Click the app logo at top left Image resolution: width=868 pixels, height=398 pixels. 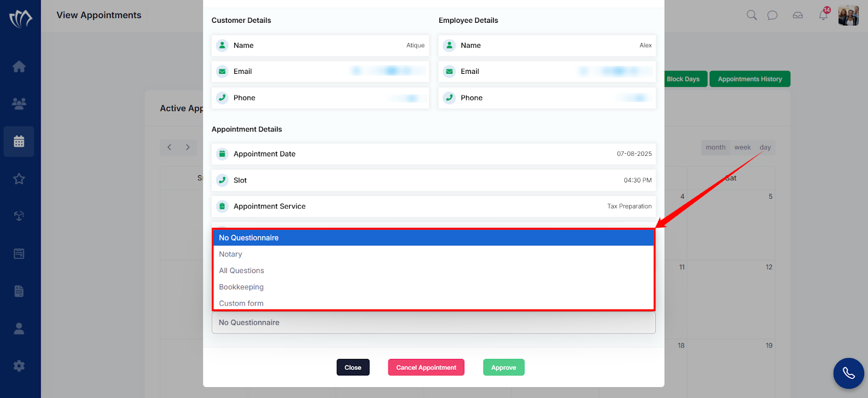(x=20, y=19)
